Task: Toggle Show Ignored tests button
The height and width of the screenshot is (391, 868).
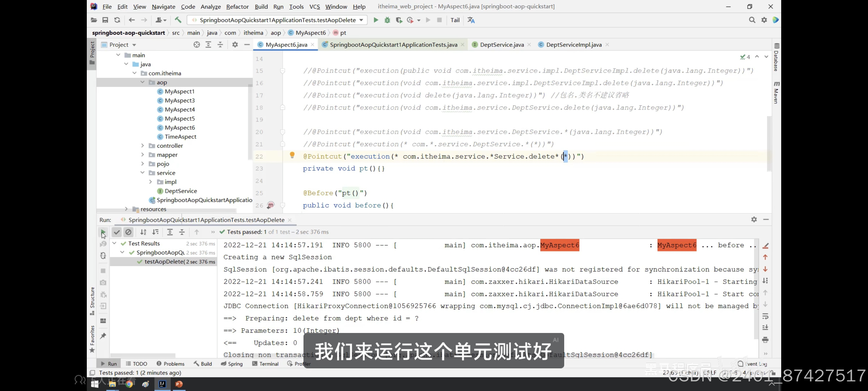Action: click(x=128, y=232)
